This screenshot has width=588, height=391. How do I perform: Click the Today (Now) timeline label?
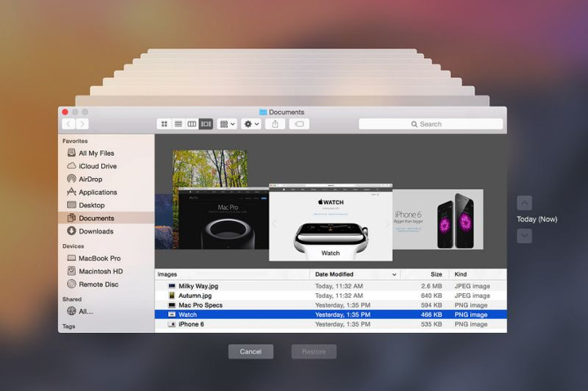point(537,220)
